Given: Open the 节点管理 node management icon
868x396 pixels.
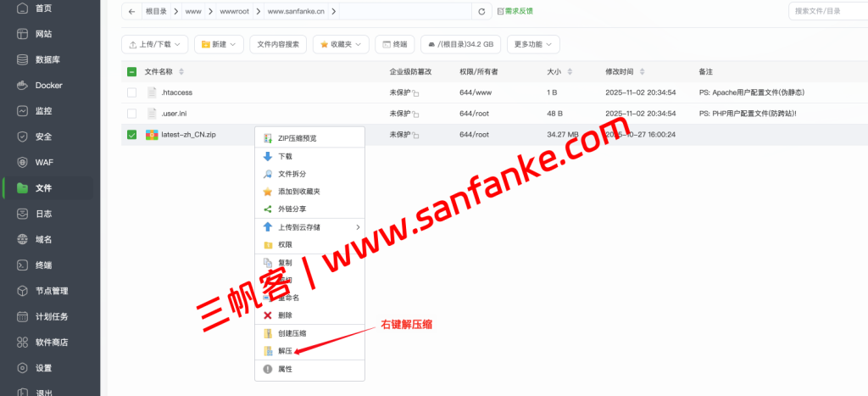Looking at the screenshot, I should click(x=22, y=291).
